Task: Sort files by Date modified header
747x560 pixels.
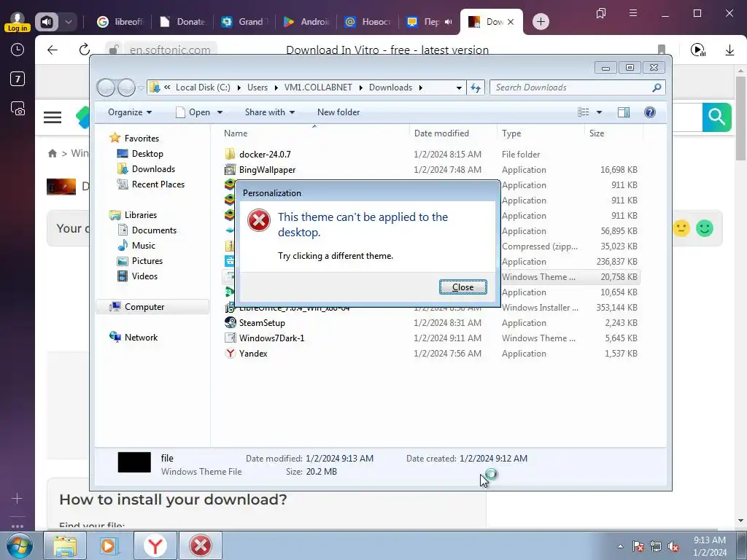Action: click(441, 134)
